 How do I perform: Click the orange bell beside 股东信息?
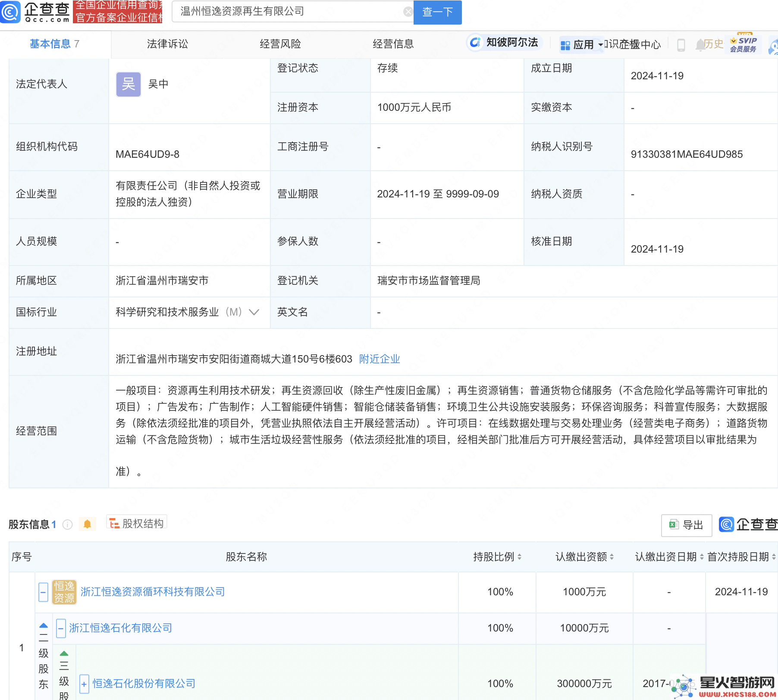87,524
